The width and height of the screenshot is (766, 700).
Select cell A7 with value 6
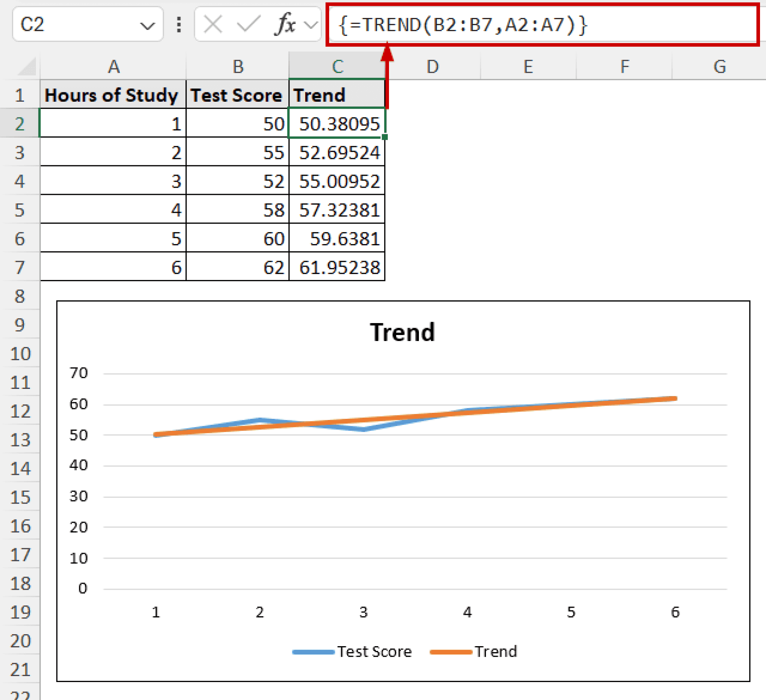click(x=113, y=267)
